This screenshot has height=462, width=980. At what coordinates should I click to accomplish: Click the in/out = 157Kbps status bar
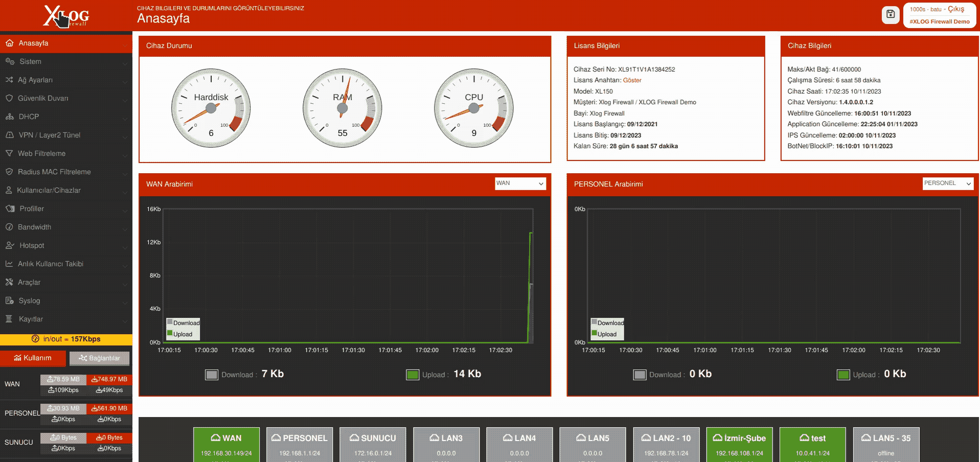click(66, 339)
